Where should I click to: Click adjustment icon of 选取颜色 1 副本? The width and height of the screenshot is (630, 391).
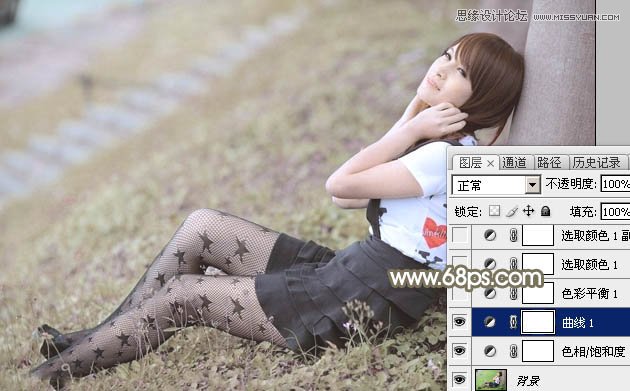pyautogui.click(x=489, y=235)
